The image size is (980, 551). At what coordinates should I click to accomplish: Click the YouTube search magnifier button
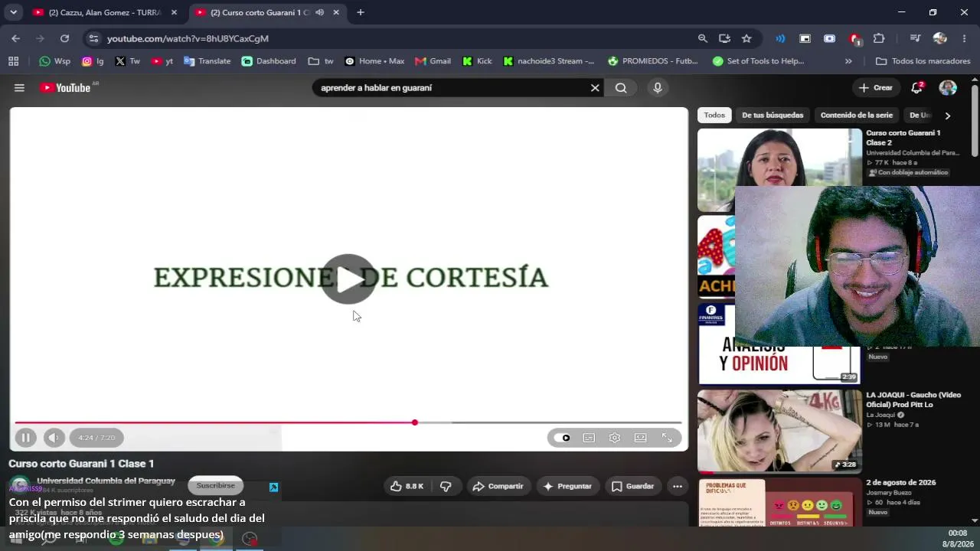(621, 88)
